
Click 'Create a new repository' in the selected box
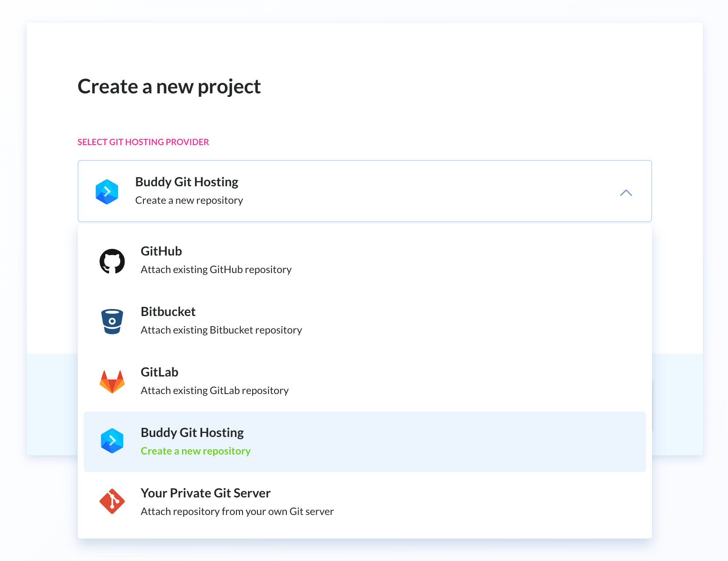tap(189, 200)
